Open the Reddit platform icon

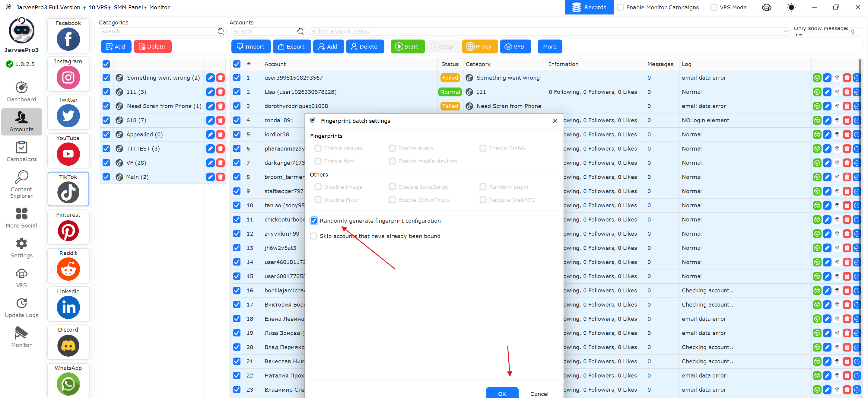68,269
